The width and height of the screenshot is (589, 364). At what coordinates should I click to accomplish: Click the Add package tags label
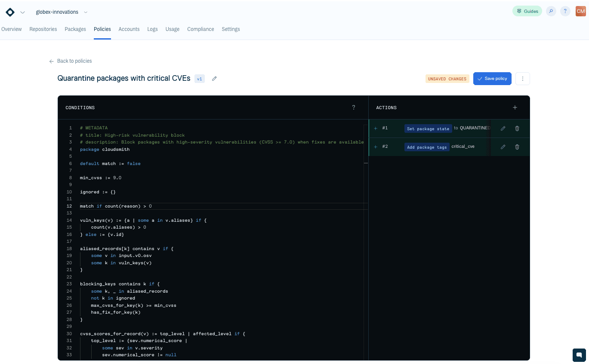click(427, 147)
